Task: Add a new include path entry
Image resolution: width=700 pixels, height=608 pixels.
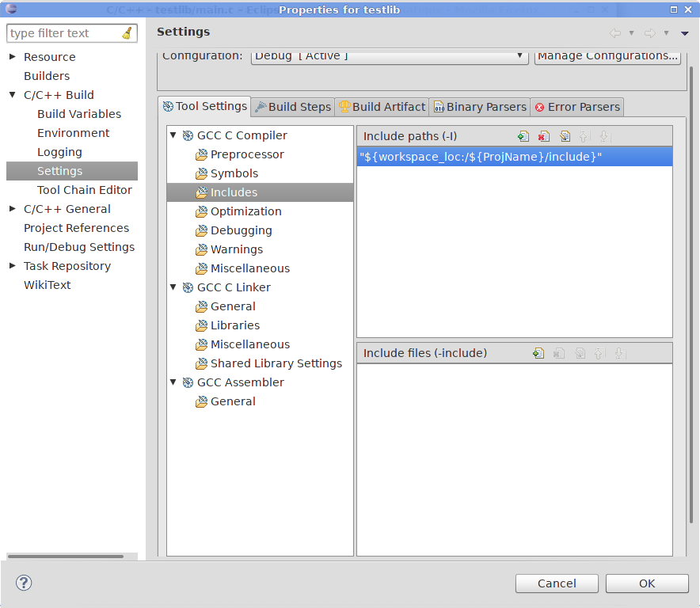Action: (523, 136)
